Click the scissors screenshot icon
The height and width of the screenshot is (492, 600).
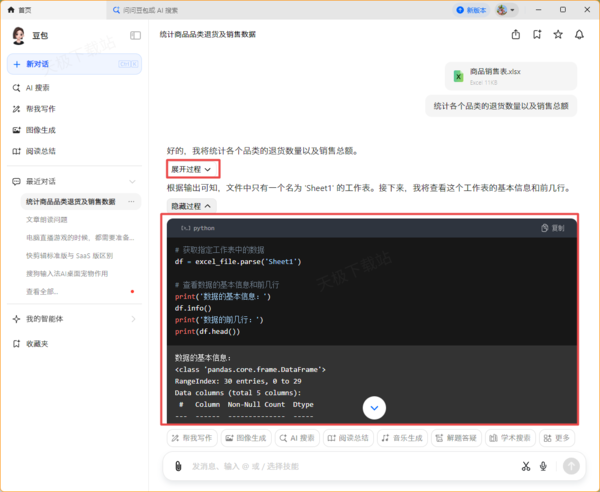pos(526,466)
